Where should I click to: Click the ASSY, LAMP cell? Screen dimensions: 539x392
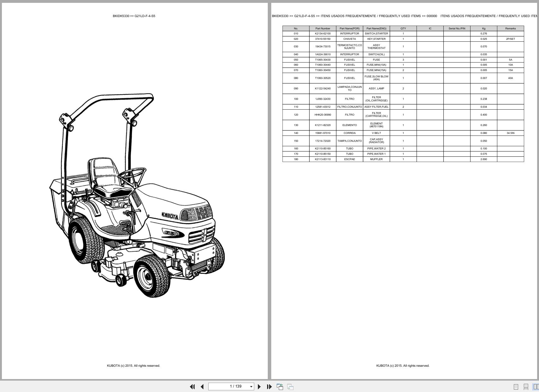(376, 88)
